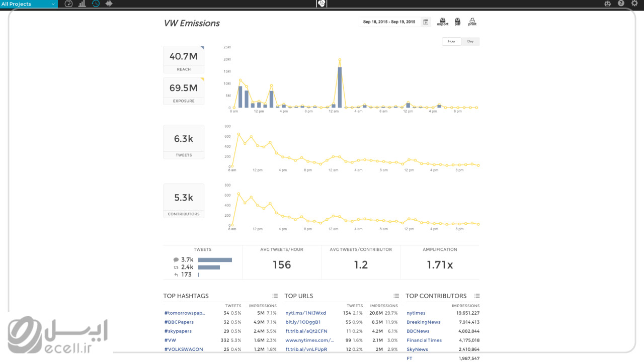Viewport: 644px width, 362px height.
Task: Open the ft.trib.al/aQt2CFN URL
Action: click(306, 331)
